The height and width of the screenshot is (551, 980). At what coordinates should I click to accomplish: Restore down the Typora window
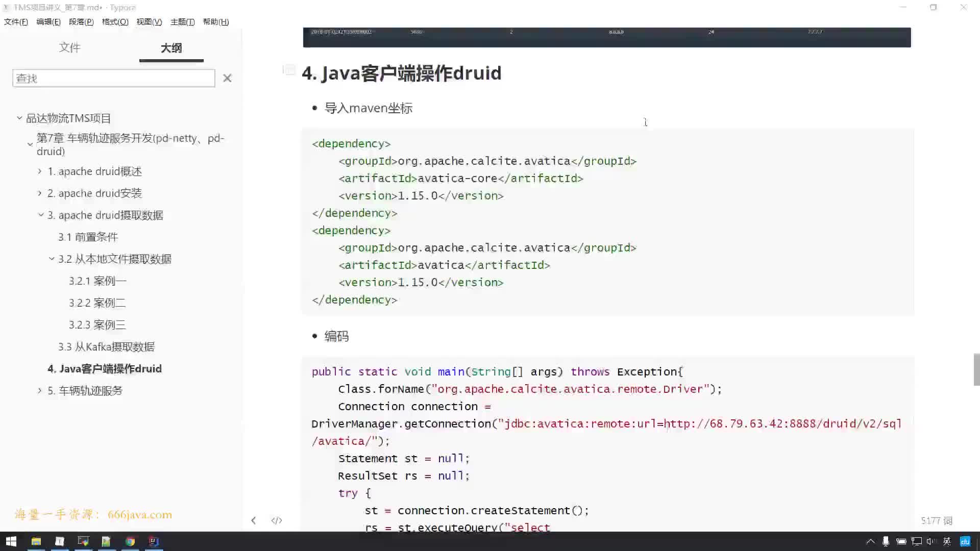coord(933,7)
